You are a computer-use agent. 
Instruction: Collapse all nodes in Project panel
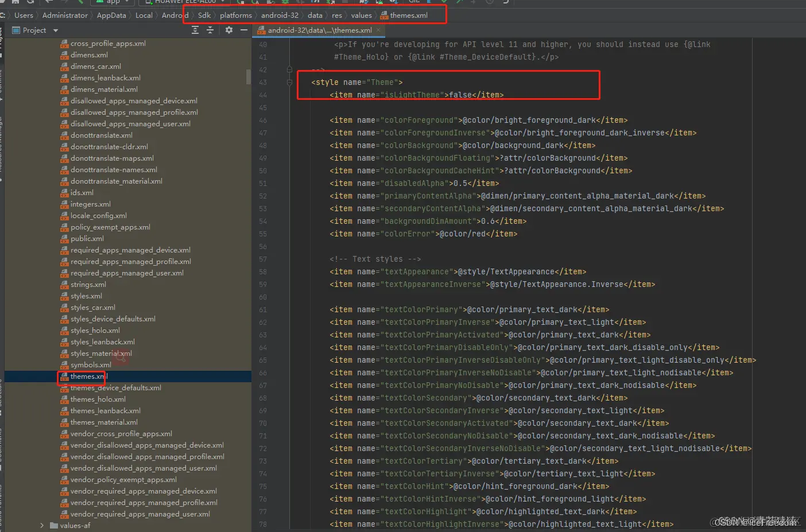(x=210, y=30)
